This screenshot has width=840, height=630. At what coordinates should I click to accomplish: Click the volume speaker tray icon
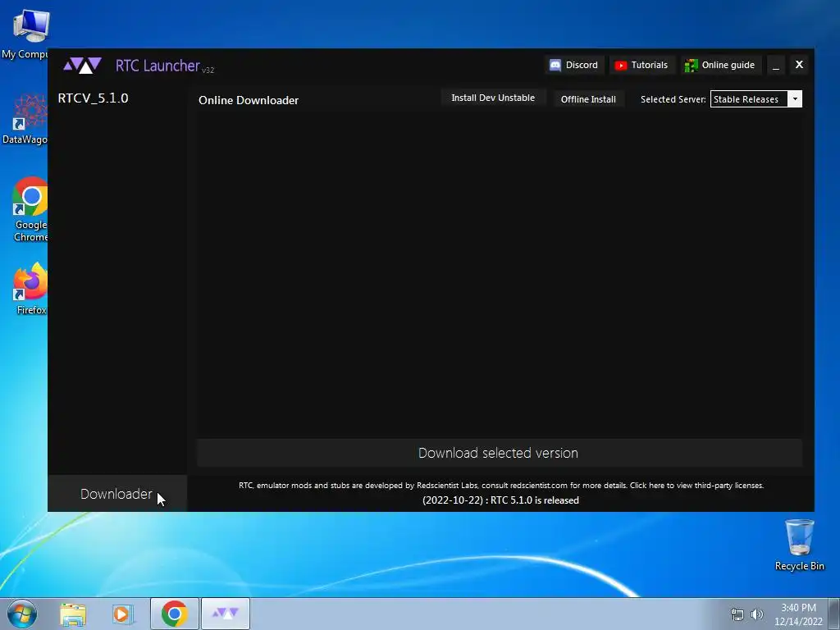pyautogui.click(x=756, y=614)
